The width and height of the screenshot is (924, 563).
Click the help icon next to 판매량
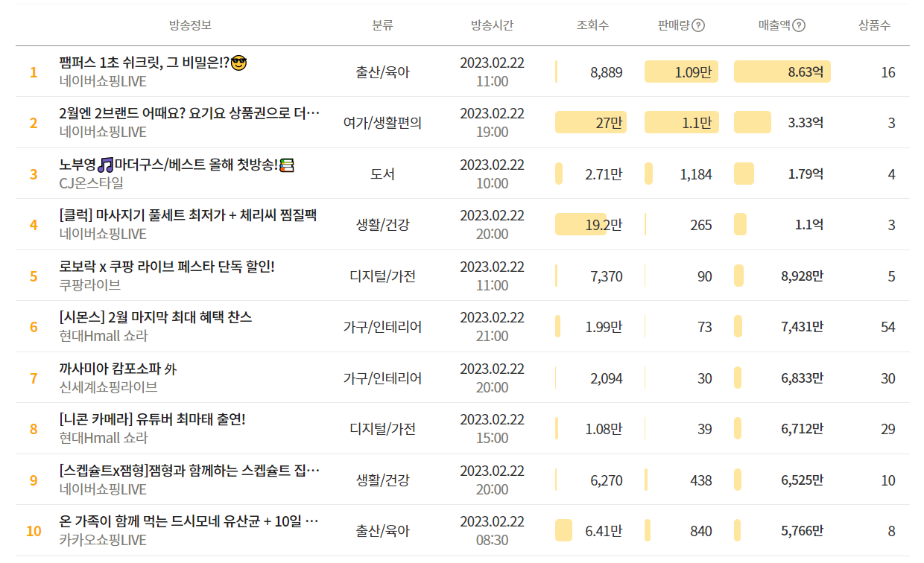point(698,25)
